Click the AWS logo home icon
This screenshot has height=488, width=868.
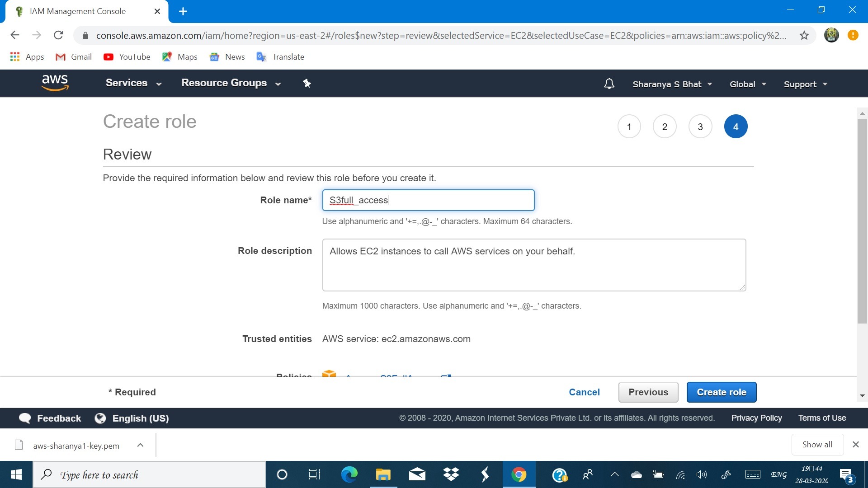tap(55, 83)
